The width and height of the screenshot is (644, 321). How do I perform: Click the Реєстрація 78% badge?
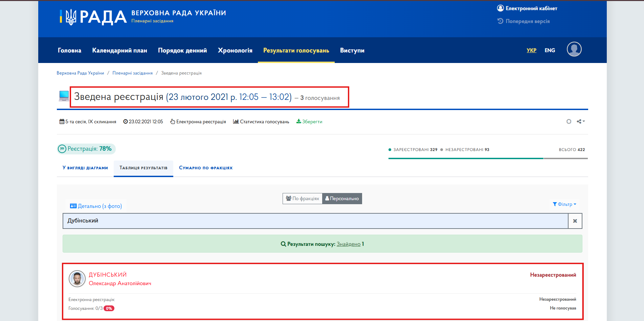(86, 149)
